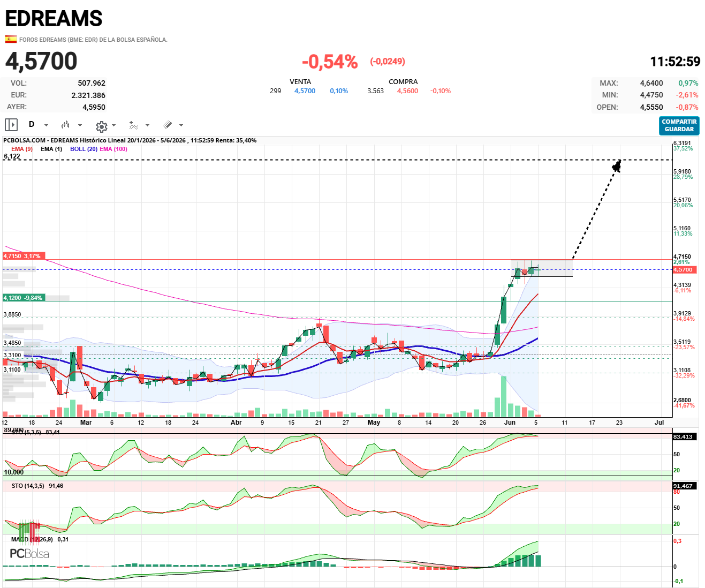Click the 4,1200 -9,84% green price tag
This screenshot has height=588, width=705.
pos(23,298)
